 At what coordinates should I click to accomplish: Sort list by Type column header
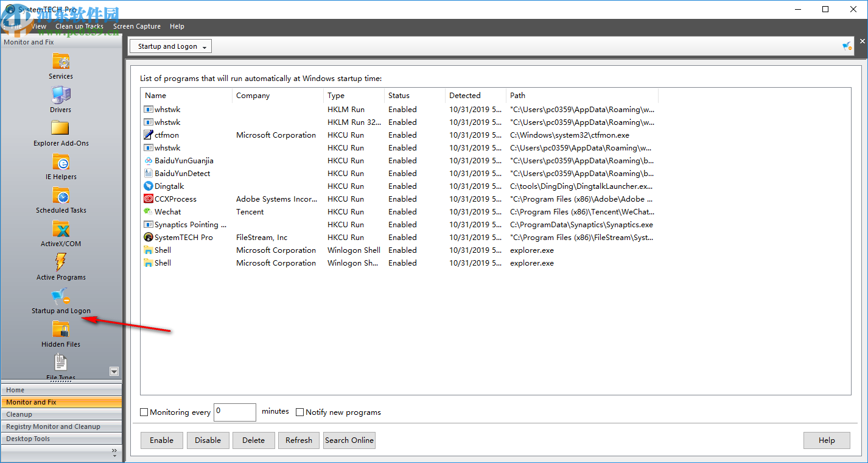[x=354, y=96]
